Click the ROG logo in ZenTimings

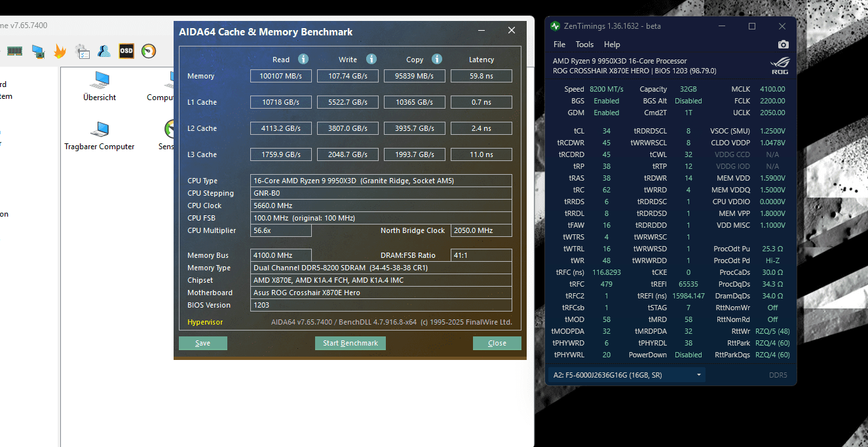tap(780, 65)
